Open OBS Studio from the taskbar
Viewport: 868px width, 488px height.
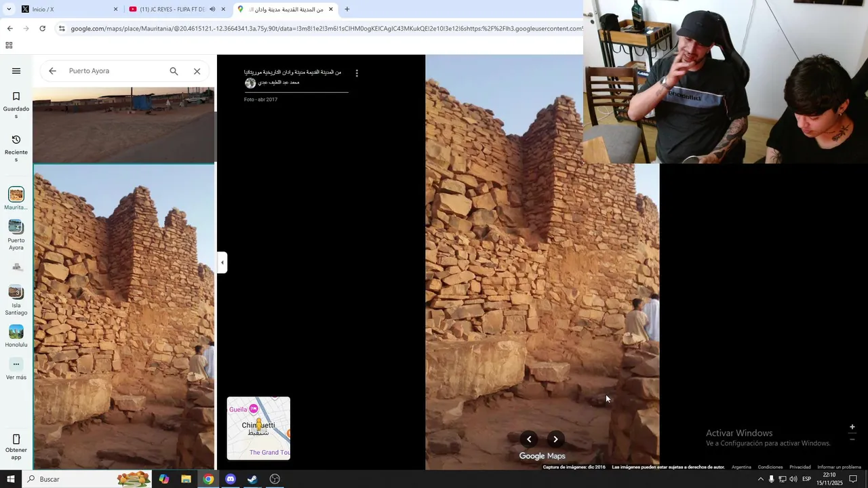[275, 479]
